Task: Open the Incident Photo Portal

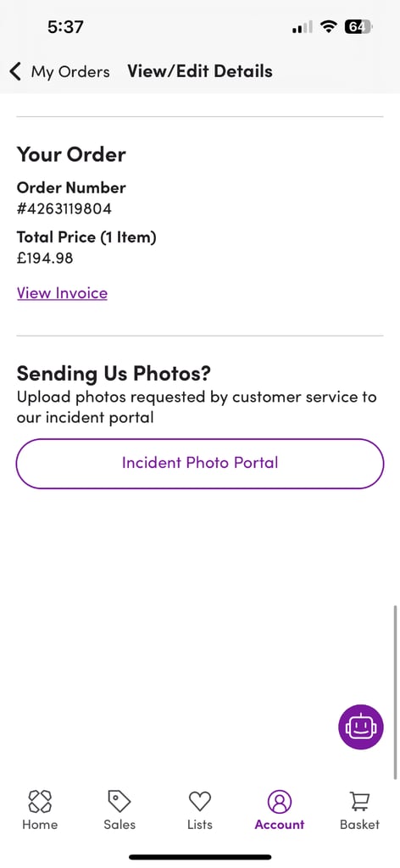Action: click(x=200, y=464)
